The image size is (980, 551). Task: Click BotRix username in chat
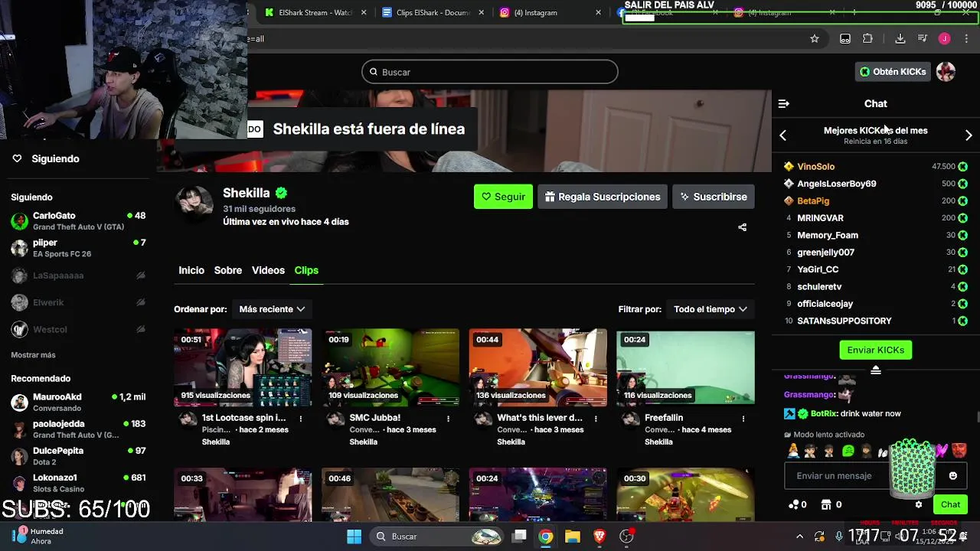coord(823,414)
